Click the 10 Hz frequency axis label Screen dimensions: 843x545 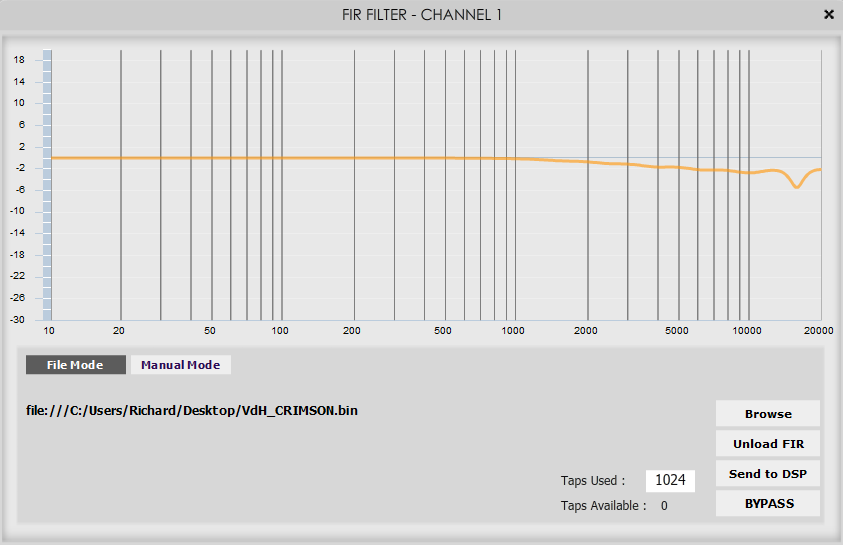click(x=49, y=331)
